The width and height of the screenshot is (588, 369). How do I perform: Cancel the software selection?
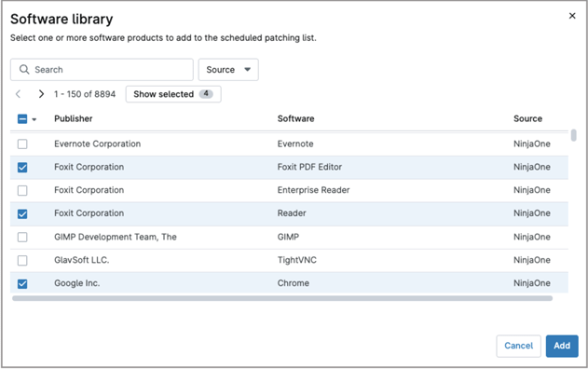(518, 346)
